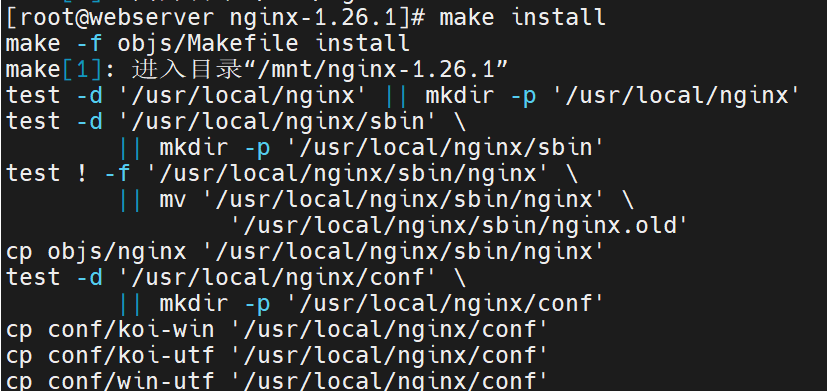Click the 'cp objs/nginx' line
Image resolution: width=827 pixels, height=391 pixels.
pyautogui.click(x=305, y=252)
